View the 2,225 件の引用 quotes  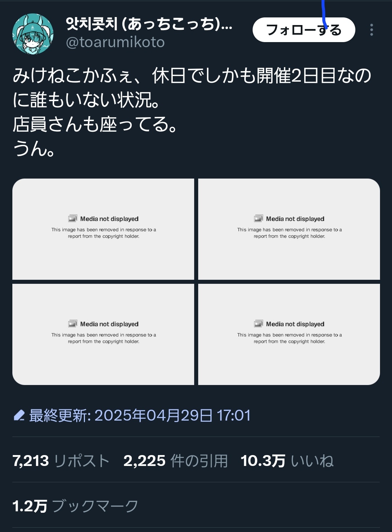(x=176, y=461)
